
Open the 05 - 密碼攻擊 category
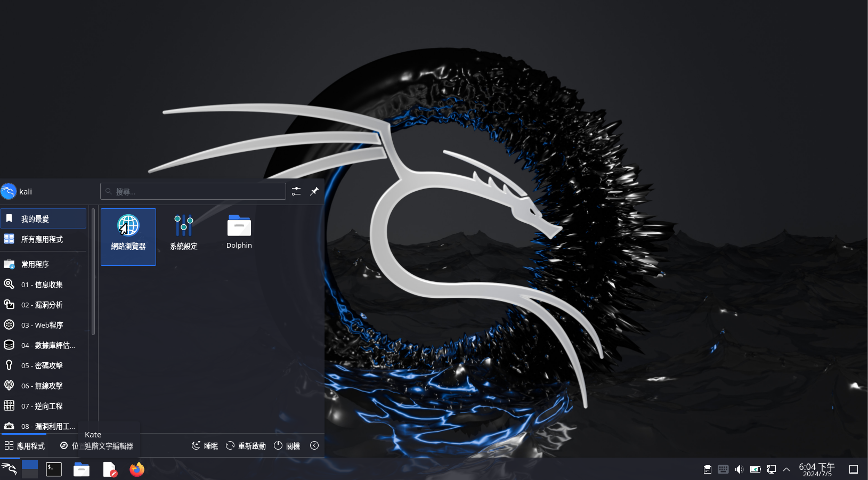(43, 365)
